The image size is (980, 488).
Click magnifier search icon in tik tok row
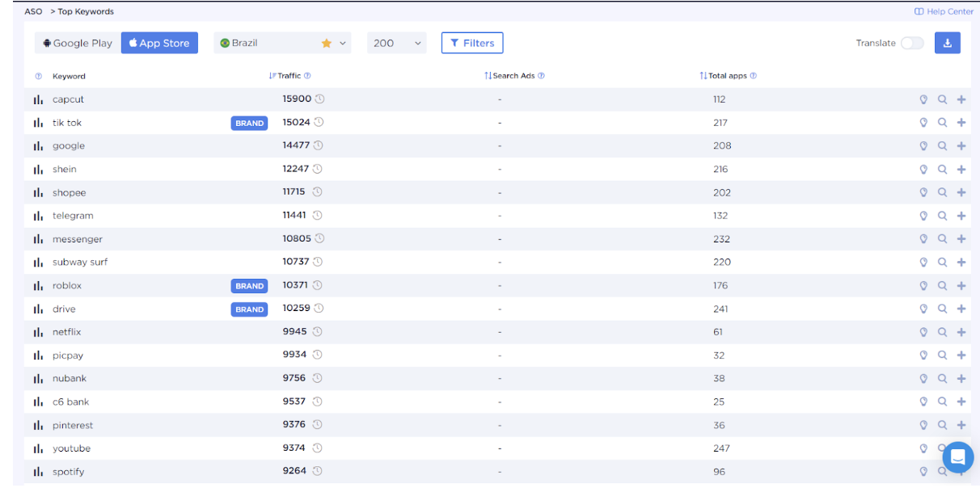tap(942, 123)
